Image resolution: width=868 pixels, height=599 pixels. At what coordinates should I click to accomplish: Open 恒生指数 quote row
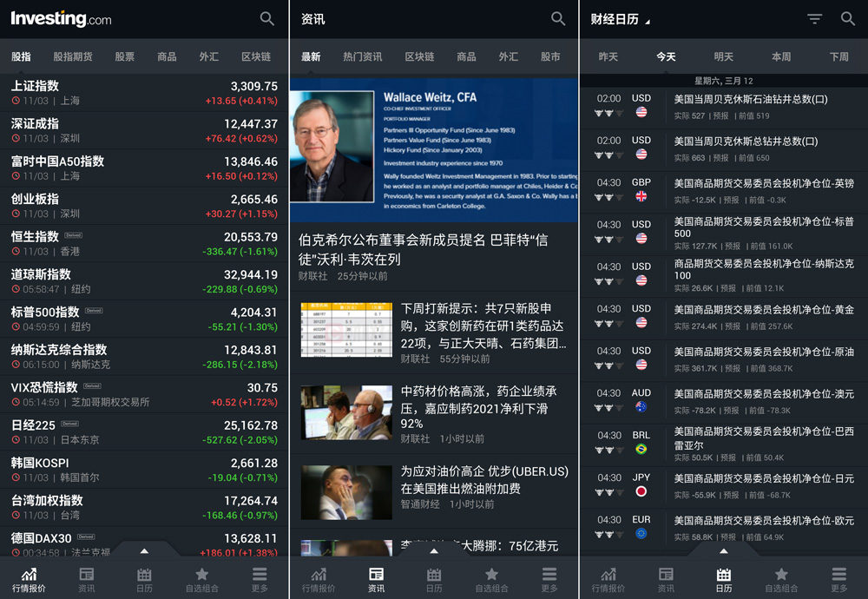click(144, 244)
